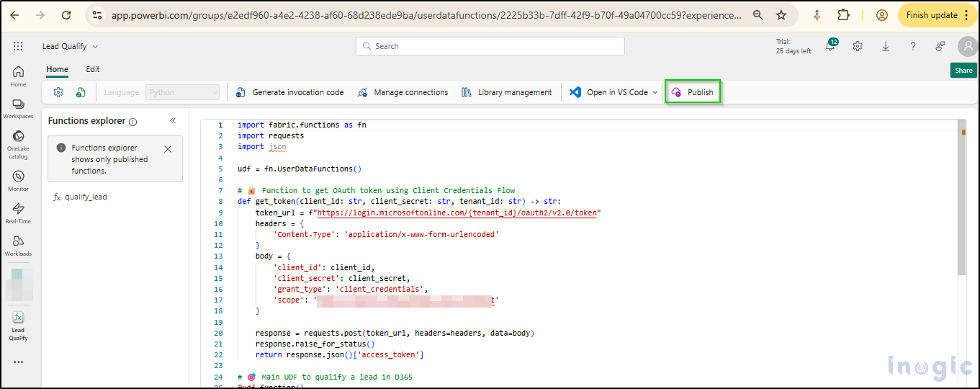980x389 pixels.
Task: Click the 'import requests' code line
Action: click(271, 135)
